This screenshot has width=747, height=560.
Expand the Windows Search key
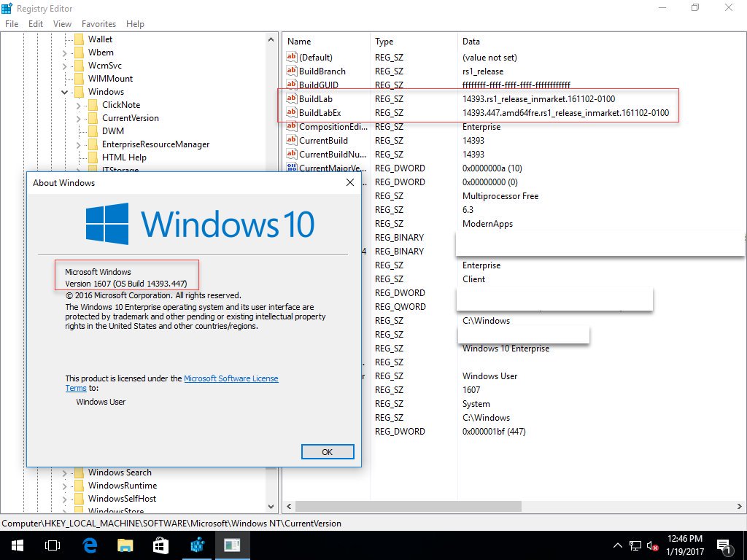65,472
